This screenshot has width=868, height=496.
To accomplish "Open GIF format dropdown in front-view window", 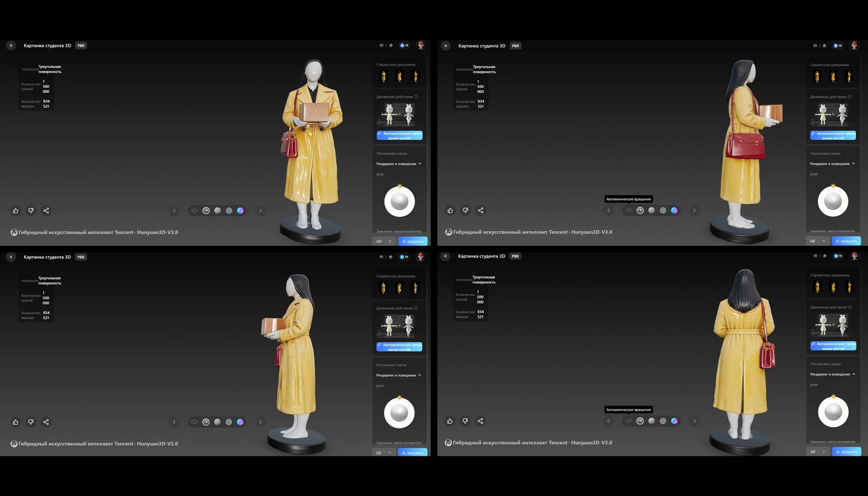I will 384,241.
